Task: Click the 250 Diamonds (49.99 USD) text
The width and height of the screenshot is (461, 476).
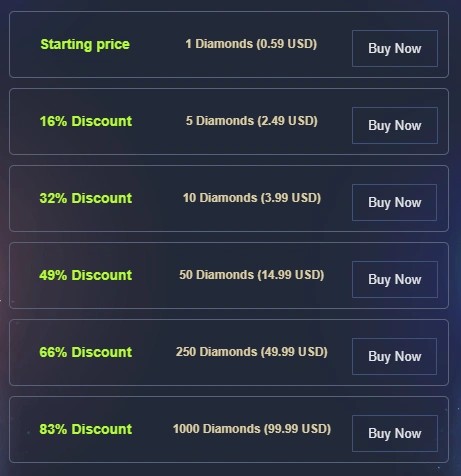Action: click(x=252, y=352)
